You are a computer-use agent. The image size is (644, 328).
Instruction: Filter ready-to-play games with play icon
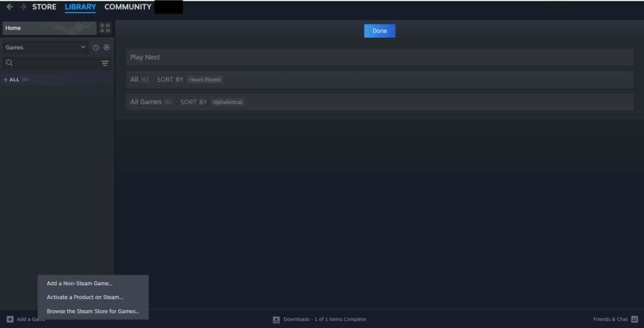click(106, 48)
